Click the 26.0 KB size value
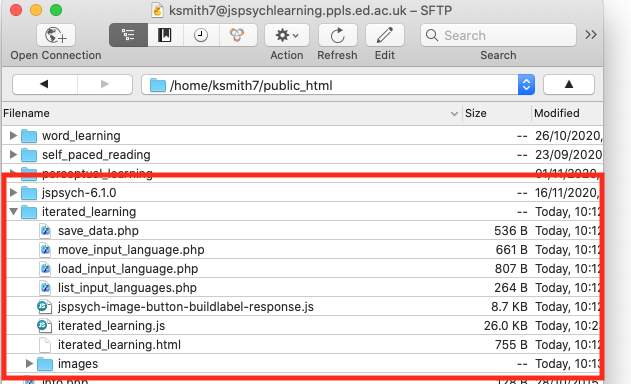631x384 pixels. pyautogui.click(x=505, y=326)
